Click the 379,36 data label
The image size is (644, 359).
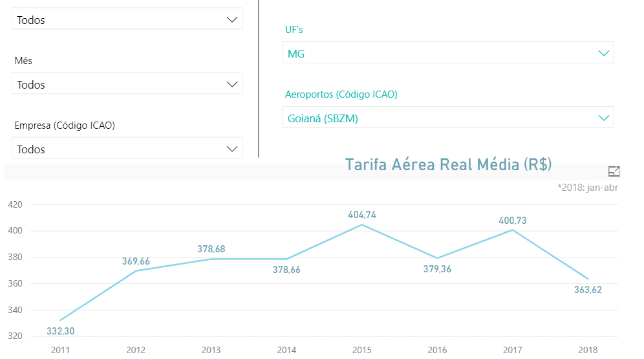pyautogui.click(x=437, y=269)
